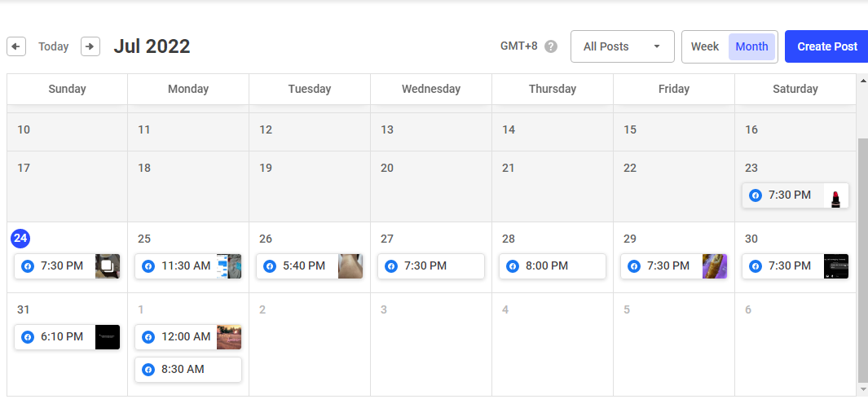Click Facebook icon on July 23 post
868x408 pixels.
pyautogui.click(x=756, y=195)
